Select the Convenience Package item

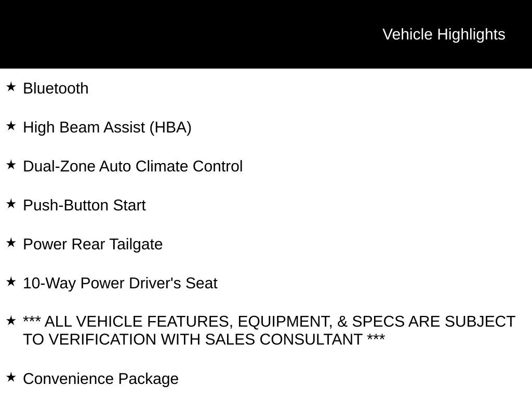click(101, 379)
